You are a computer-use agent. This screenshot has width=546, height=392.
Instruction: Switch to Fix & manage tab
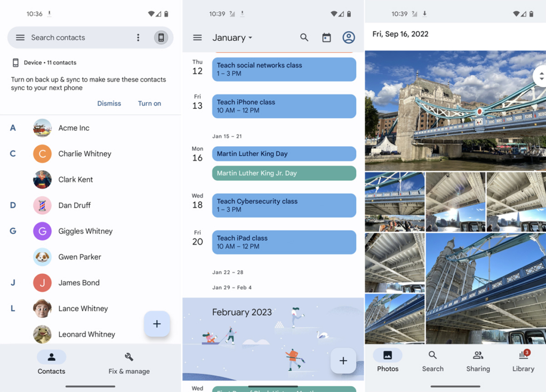[x=129, y=363]
